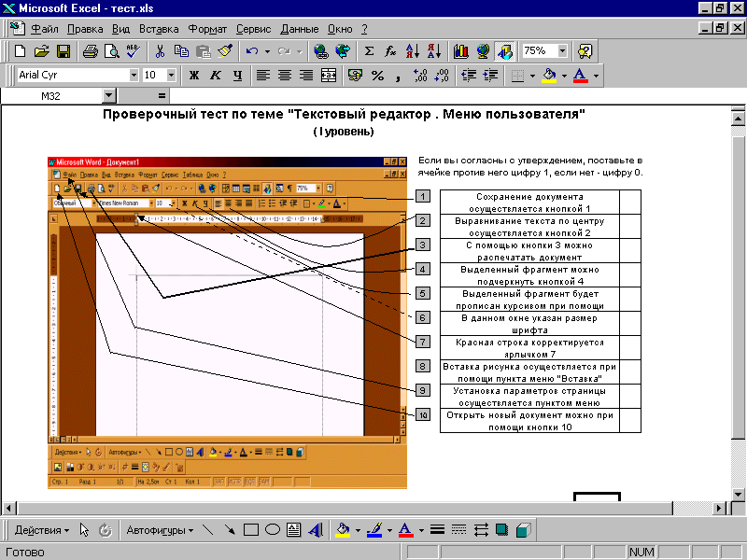
Task: Expand the Name Box M32 dropdown
Action: [x=109, y=96]
